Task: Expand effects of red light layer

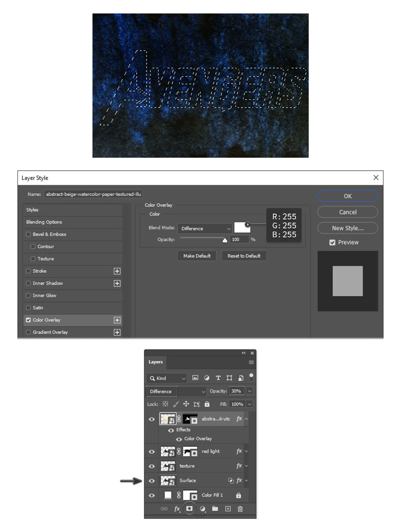Action: coord(246,451)
